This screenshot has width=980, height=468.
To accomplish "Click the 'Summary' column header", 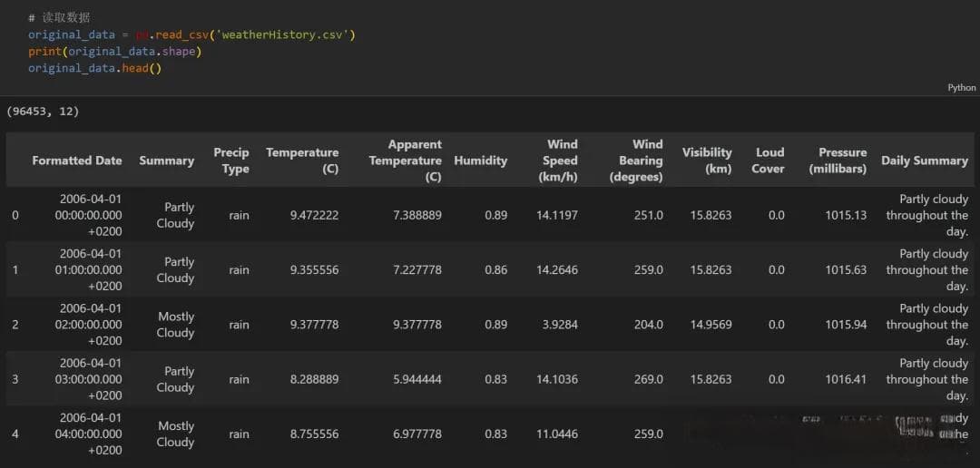I will pos(166,161).
